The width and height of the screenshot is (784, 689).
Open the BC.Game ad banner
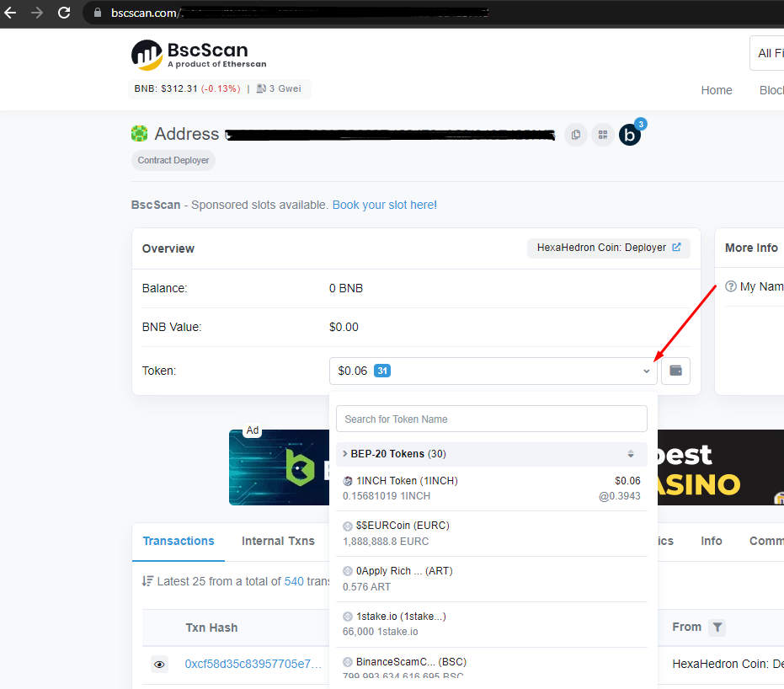pyautogui.click(x=279, y=467)
